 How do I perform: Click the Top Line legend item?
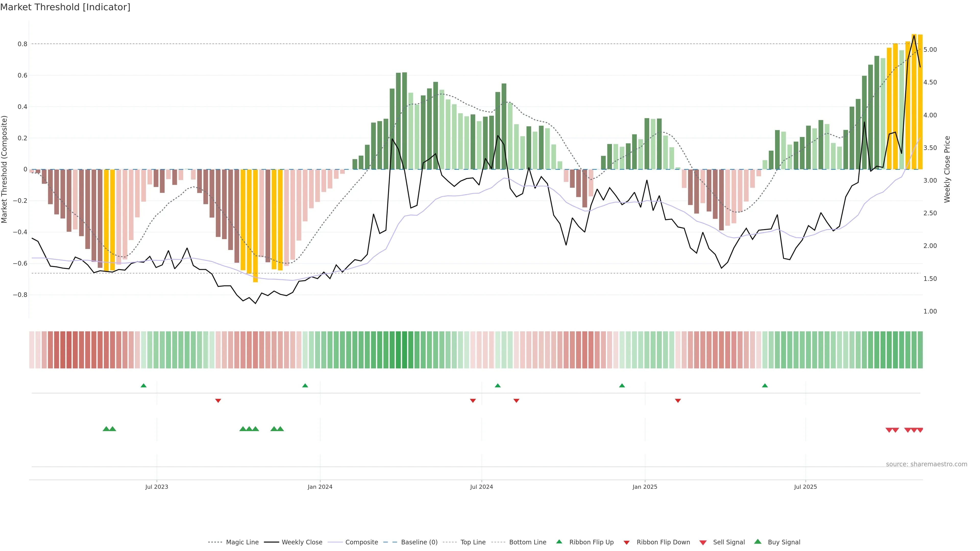tap(473, 542)
